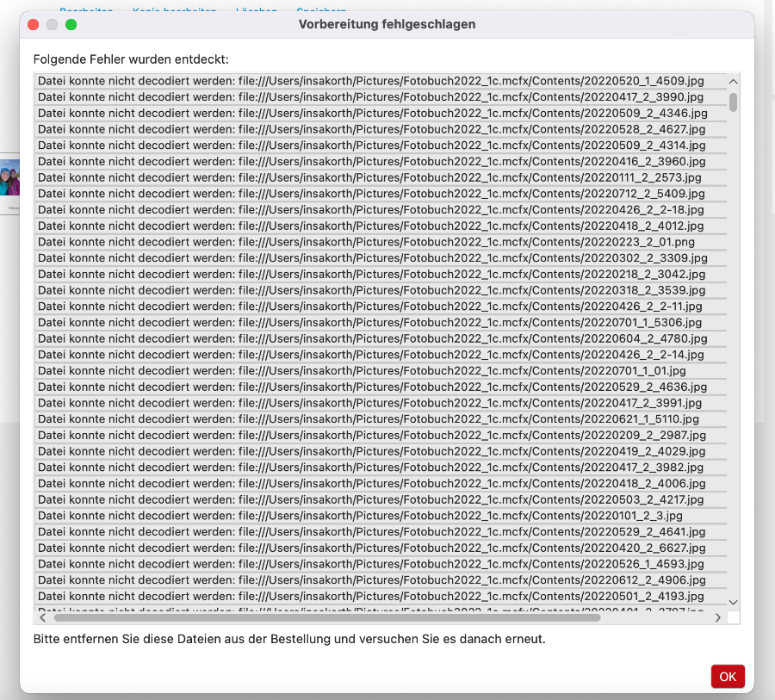Viewport: 775px width, 700px height.
Task: Select error row for 20220420_2_6627.jpg
Action: click(381, 548)
